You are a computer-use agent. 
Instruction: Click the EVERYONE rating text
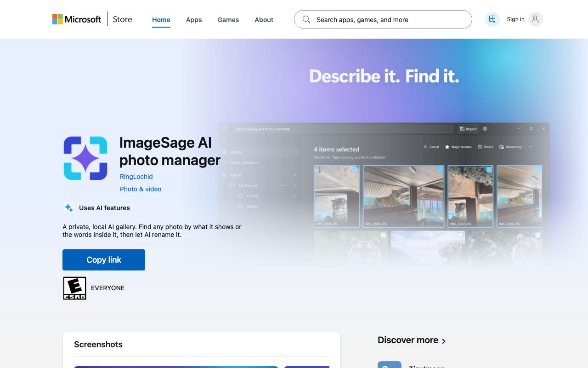click(108, 288)
